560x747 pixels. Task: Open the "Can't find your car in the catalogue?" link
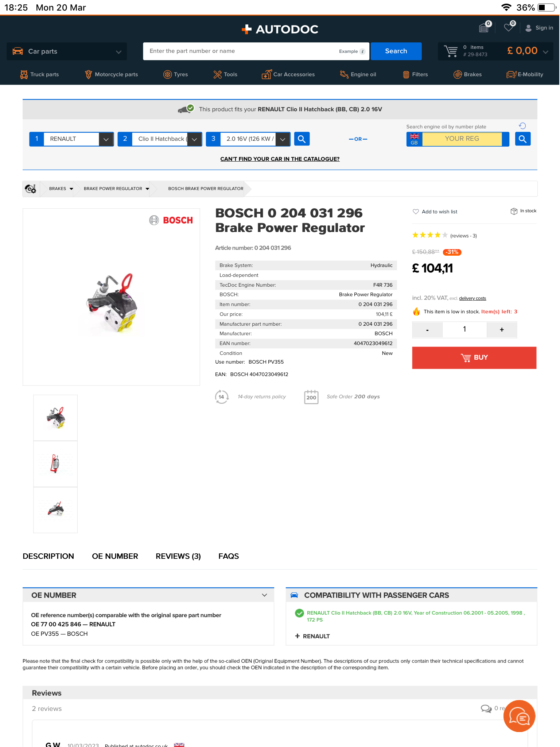click(280, 159)
